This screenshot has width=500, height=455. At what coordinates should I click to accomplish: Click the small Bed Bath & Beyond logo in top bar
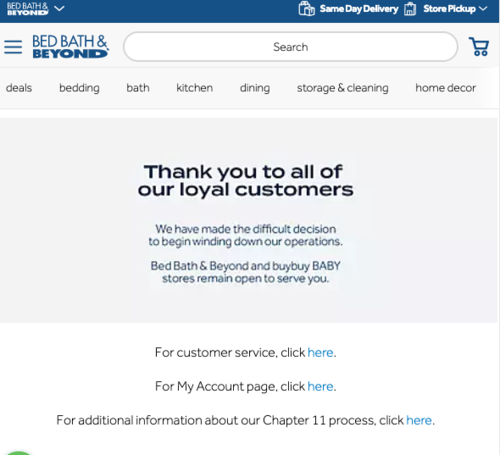point(28,9)
